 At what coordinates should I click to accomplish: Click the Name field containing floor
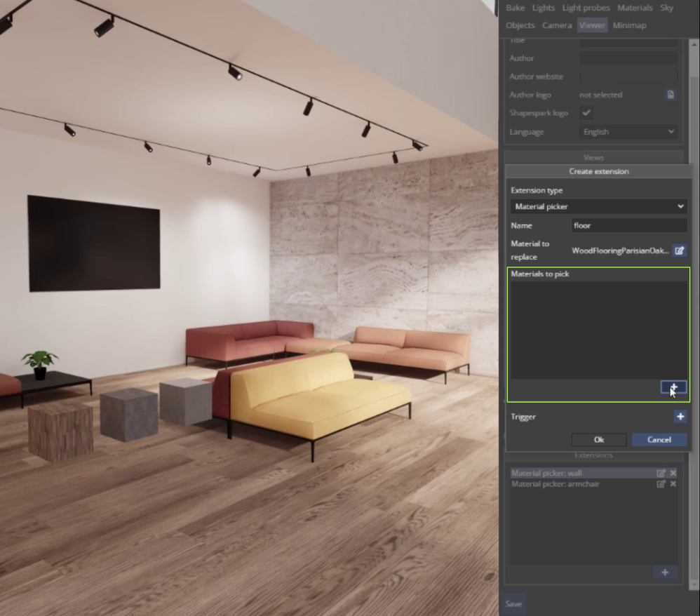coord(628,225)
